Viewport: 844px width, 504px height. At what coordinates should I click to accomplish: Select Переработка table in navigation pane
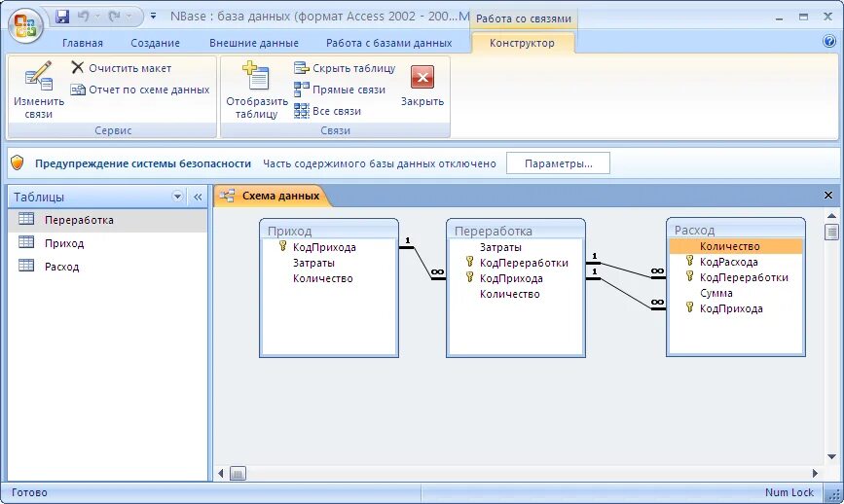107,220
